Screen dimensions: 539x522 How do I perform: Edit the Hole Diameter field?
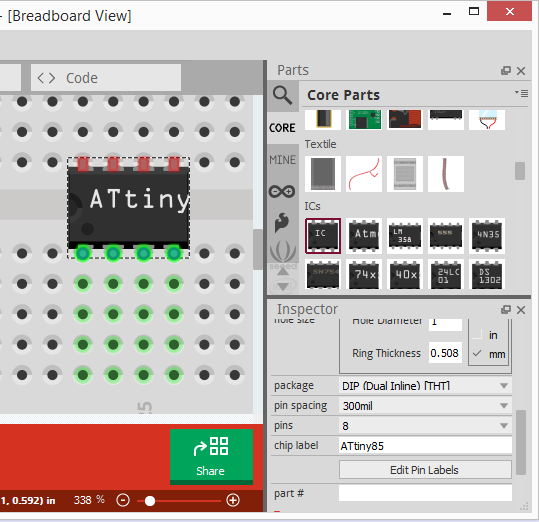(x=445, y=324)
